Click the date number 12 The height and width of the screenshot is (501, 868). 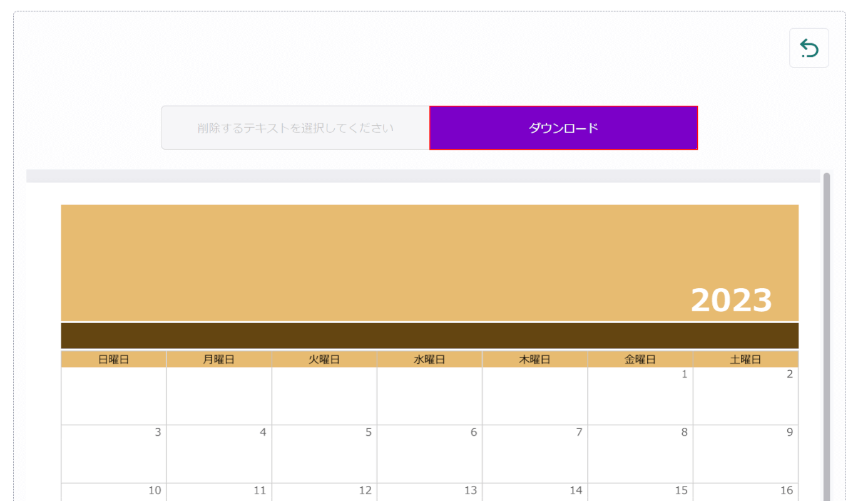pyautogui.click(x=365, y=490)
